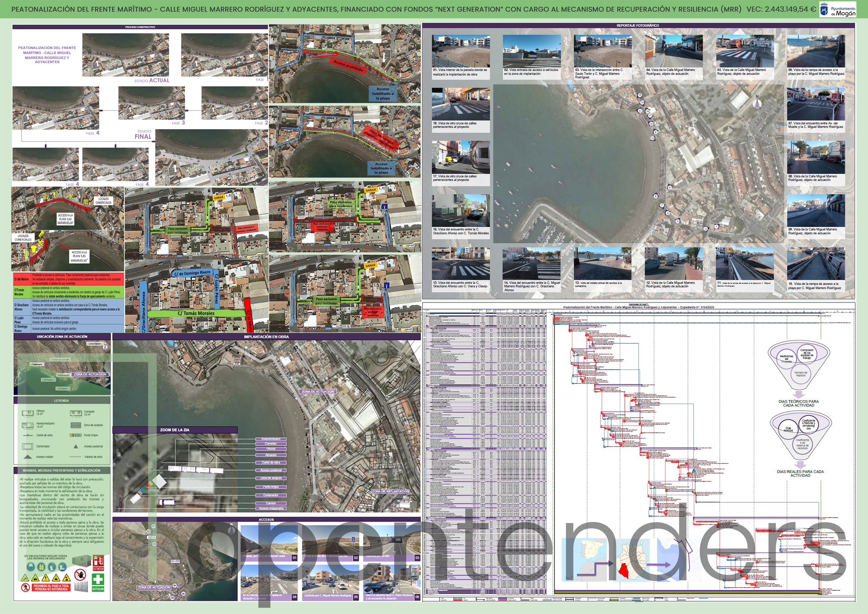The height and width of the screenshot is (614, 868).
Task: Click the 'ZONA DE IMPLANTACIÓN' map label
Action: (x=390, y=491)
